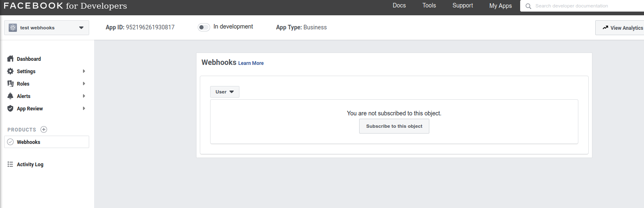This screenshot has width=644, height=208.
Task: Click the Alerts bell icon
Action: point(11,96)
